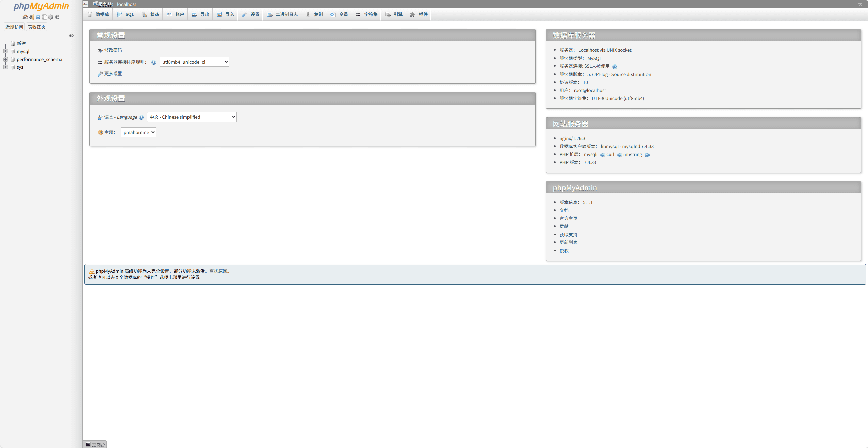The width and height of the screenshot is (868, 448).
Task: Open the phpMyAdmin documentation question-mark icon
Action: click(38, 17)
